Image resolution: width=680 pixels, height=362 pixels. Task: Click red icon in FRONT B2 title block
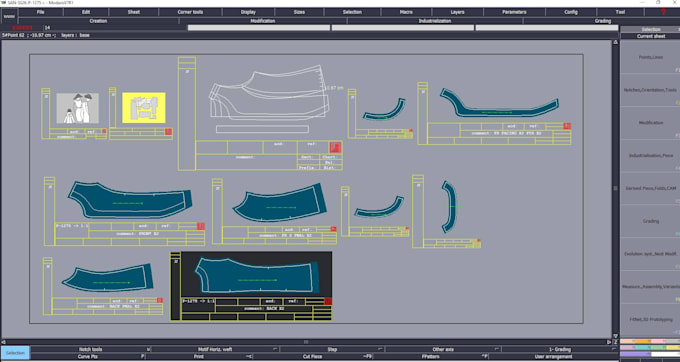tap(201, 226)
